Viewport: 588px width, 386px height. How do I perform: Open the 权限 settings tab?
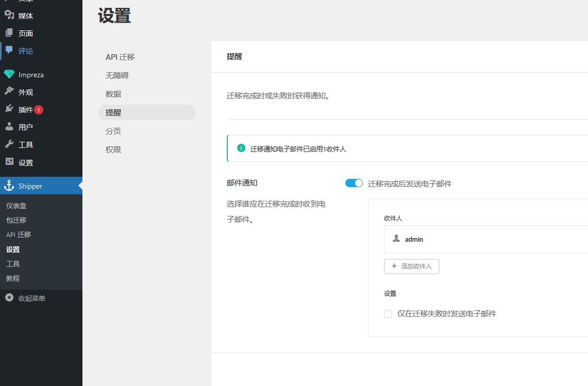point(113,149)
